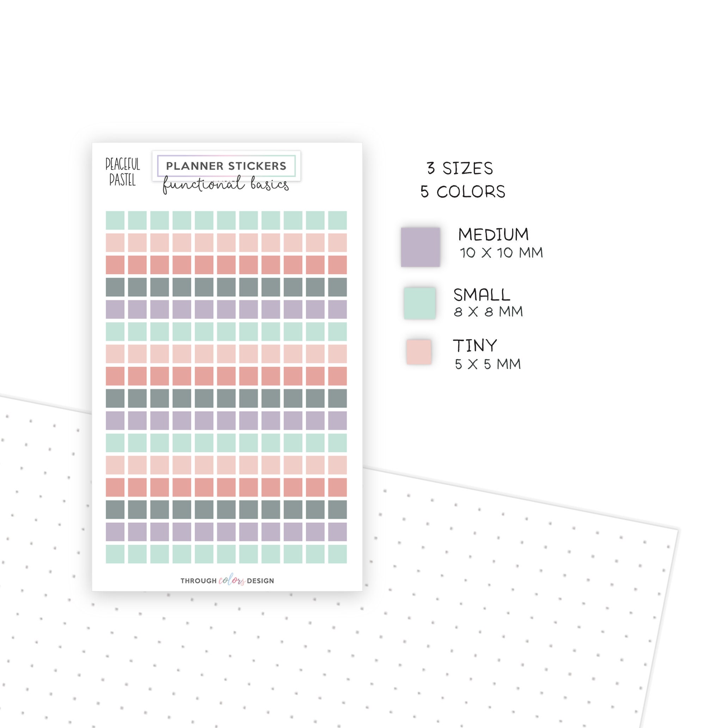Click the functional basics script subtitle
Screen dimensions: 705x728
click(x=226, y=184)
